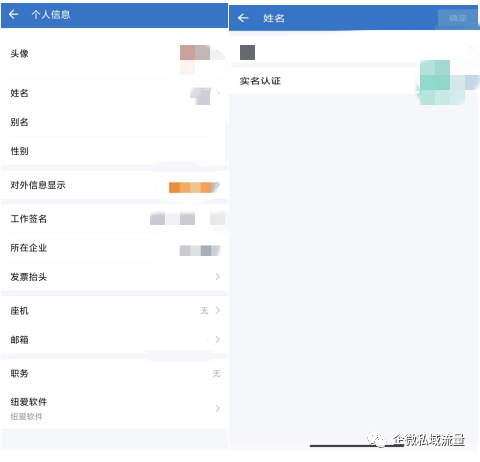Expand the 纽爱软件 company chevron
This screenshot has height=462, width=480.
217,408
